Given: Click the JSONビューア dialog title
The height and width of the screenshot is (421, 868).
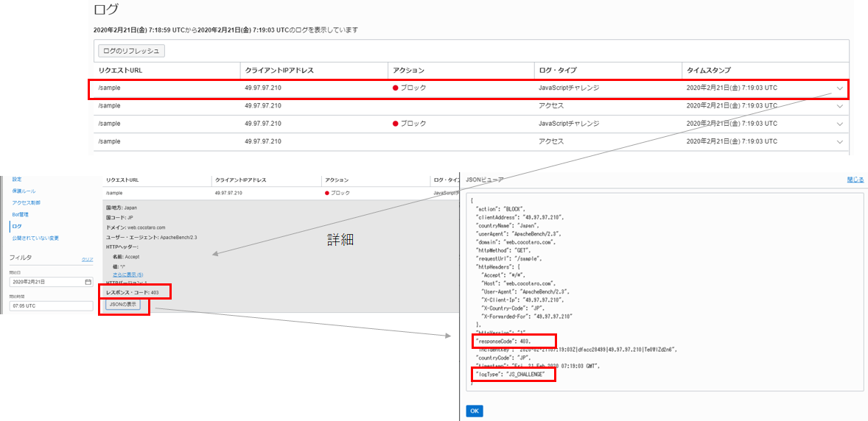Looking at the screenshot, I should [x=485, y=180].
